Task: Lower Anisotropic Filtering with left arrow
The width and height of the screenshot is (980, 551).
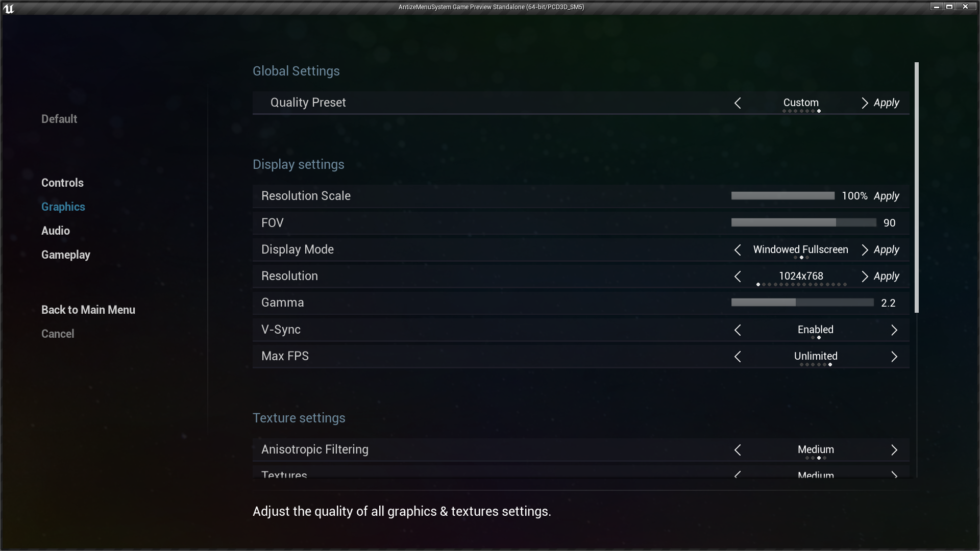Action: 738,450
